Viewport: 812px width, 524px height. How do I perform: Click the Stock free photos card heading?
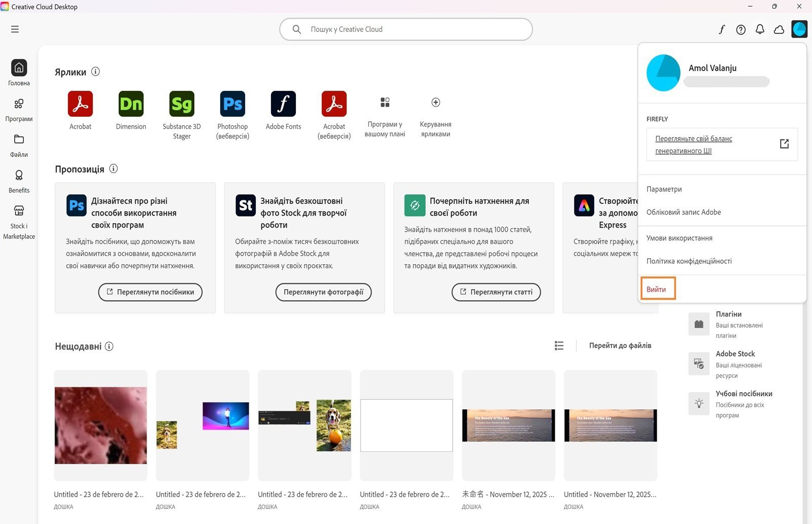point(303,213)
